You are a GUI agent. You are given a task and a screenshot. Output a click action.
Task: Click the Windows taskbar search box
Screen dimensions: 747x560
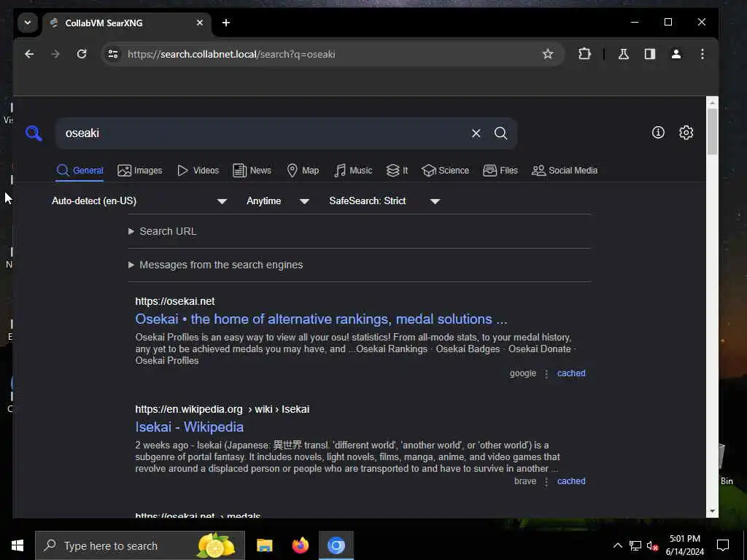click(x=139, y=545)
